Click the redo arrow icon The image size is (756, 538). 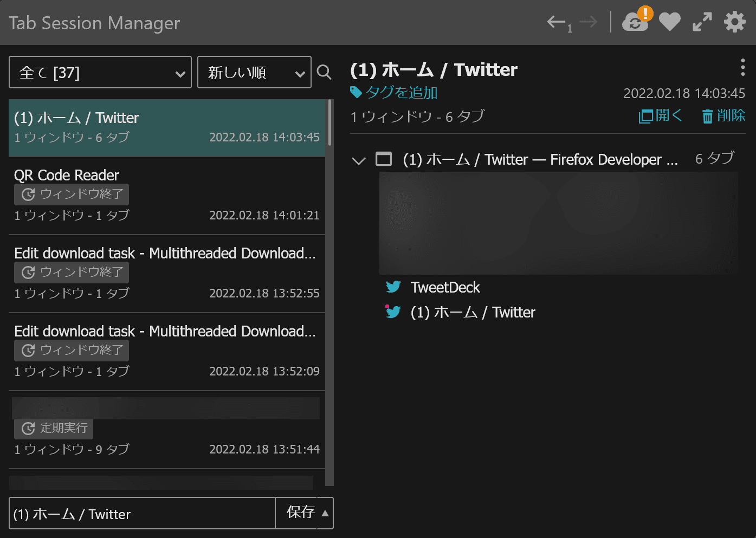tap(588, 22)
